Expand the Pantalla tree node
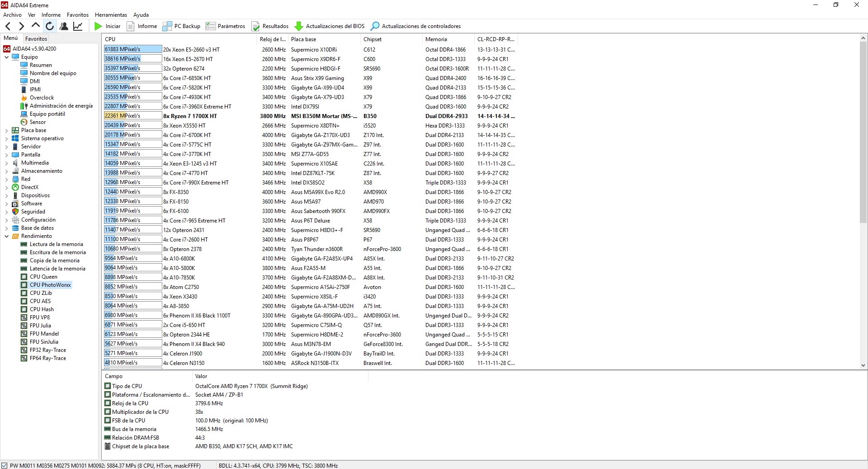The width and height of the screenshot is (868, 469). click(x=6, y=155)
